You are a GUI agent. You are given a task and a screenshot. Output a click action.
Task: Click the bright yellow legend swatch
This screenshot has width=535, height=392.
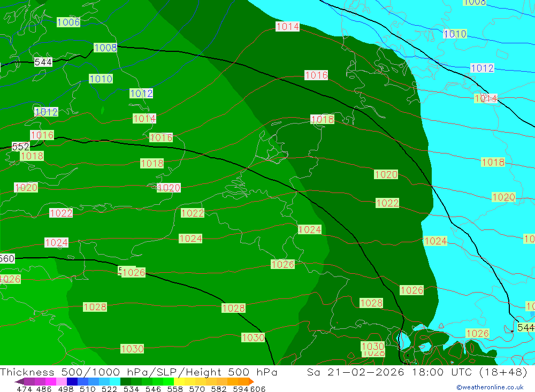179,381
